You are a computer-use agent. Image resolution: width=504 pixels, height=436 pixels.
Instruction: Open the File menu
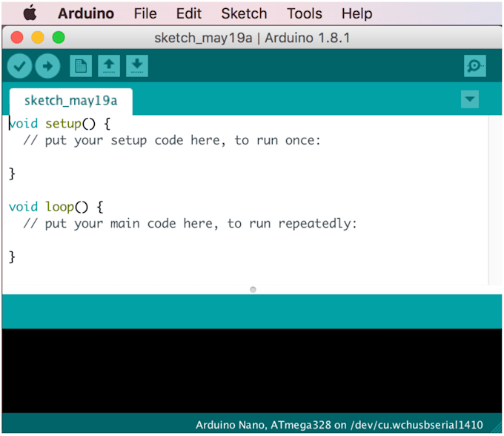145,13
